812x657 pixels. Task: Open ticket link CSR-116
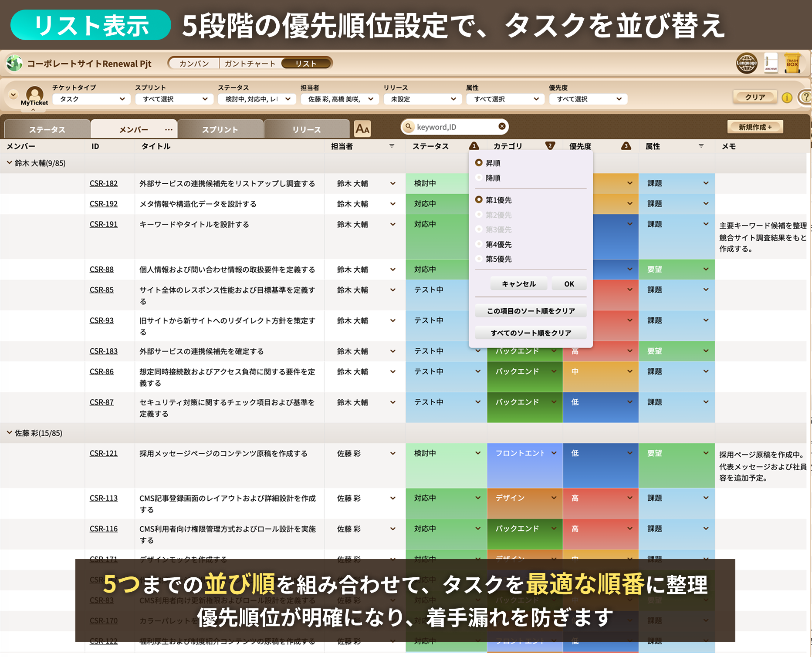click(x=104, y=529)
